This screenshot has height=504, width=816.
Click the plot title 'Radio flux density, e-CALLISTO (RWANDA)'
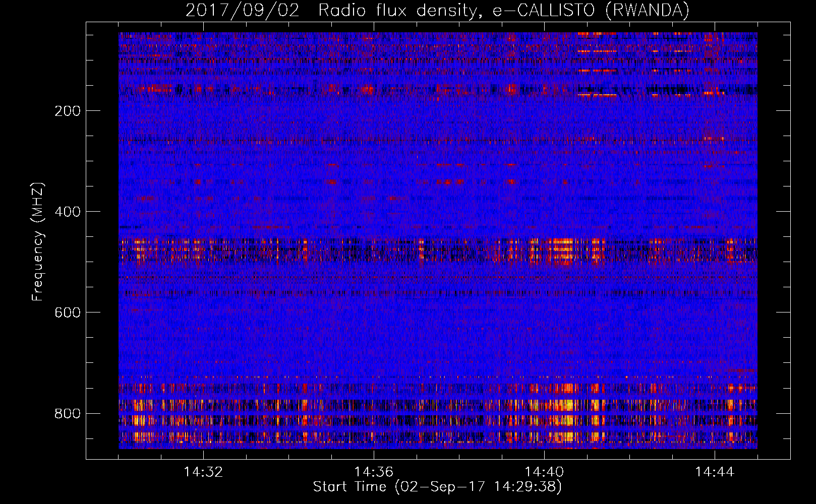pos(504,11)
